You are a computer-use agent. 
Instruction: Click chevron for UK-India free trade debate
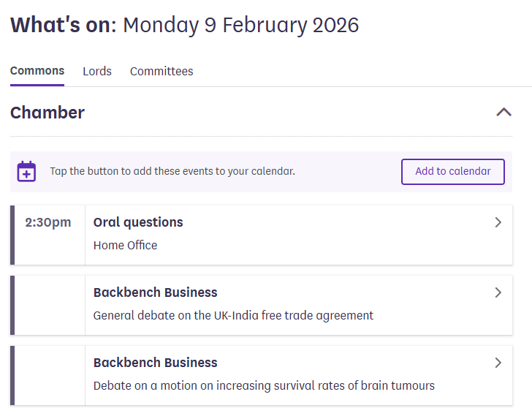coord(498,292)
